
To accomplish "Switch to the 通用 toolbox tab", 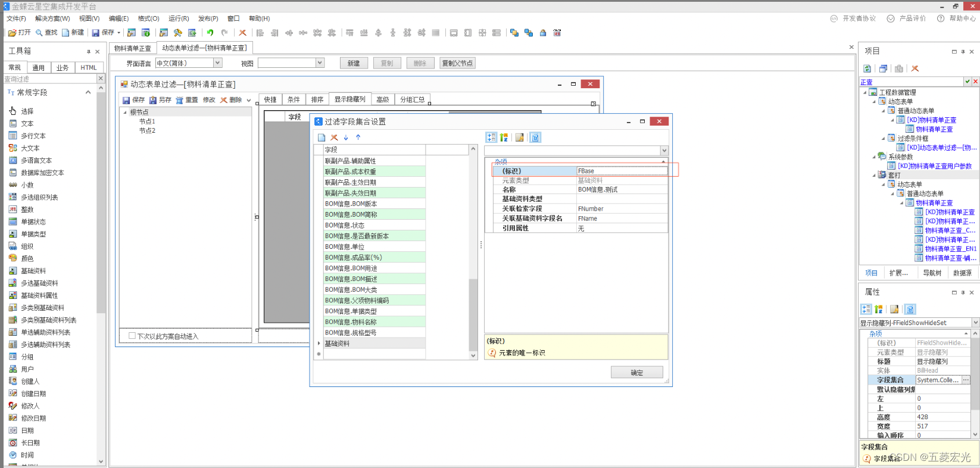I will (39, 68).
